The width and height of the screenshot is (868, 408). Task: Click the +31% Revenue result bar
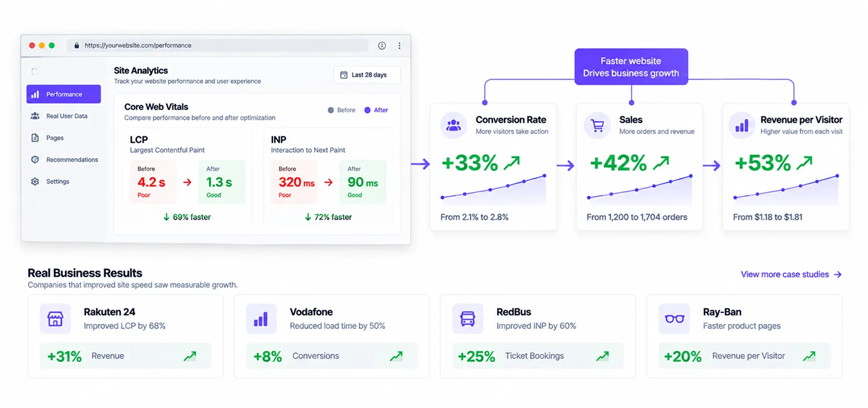[x=125, y=356]
